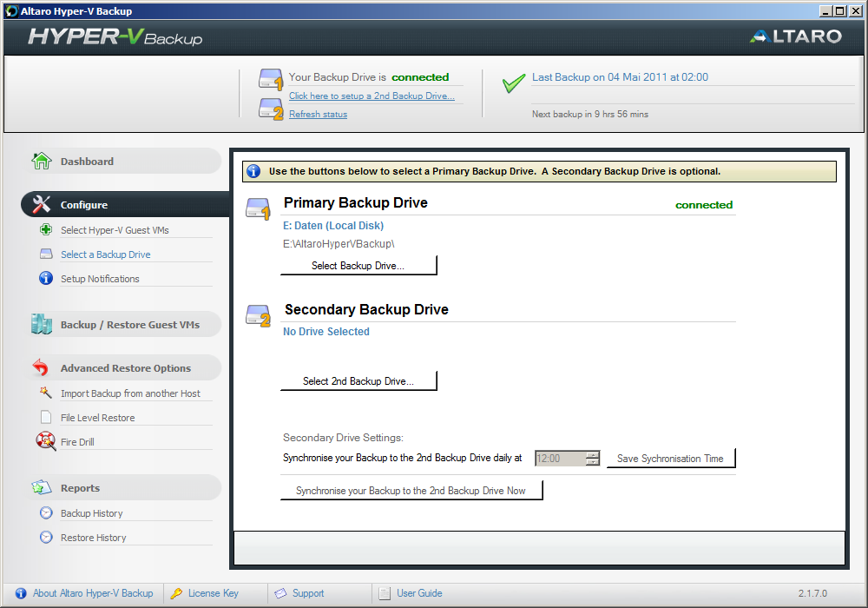Click E: Daten (Local Disk) drive label
868x608 pixels.
point(333,225)
